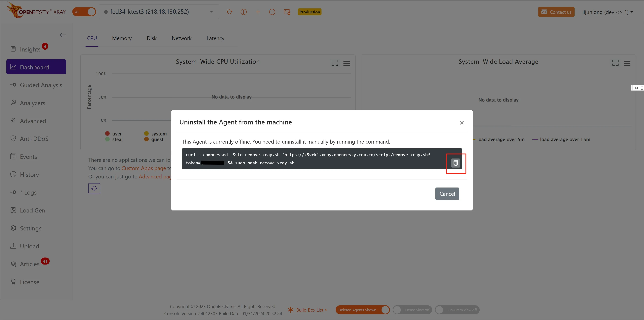The height and width of the screenshot is (320, 644).
Task: Switch to the Network tab
Action: pyautogui.click(x=181, y=38)
